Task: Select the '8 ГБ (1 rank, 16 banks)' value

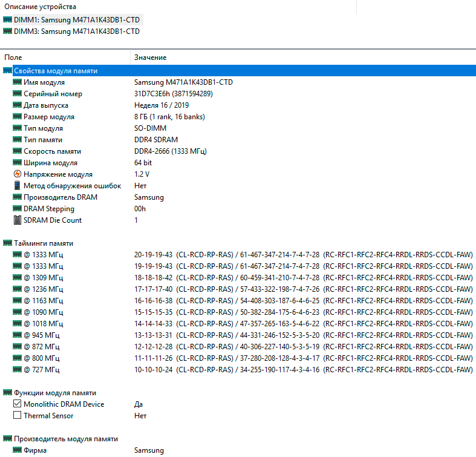Action: click(169, 117)
